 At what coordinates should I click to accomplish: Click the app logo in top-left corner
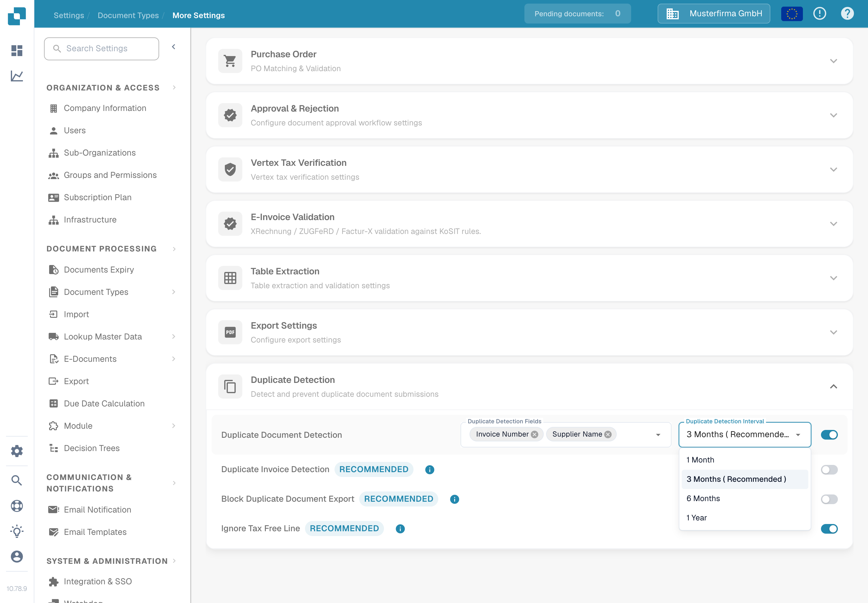pyautogui.click(x=17, y=16)
